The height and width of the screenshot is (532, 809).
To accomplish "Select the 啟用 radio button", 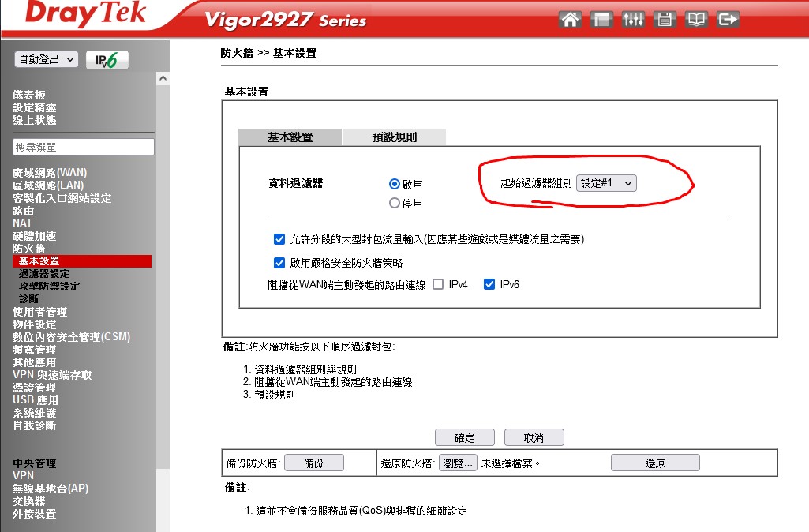I will 395,184.
